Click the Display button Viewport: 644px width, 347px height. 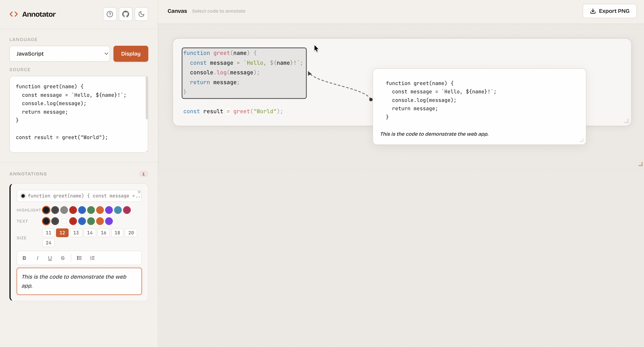pos(131,53)
